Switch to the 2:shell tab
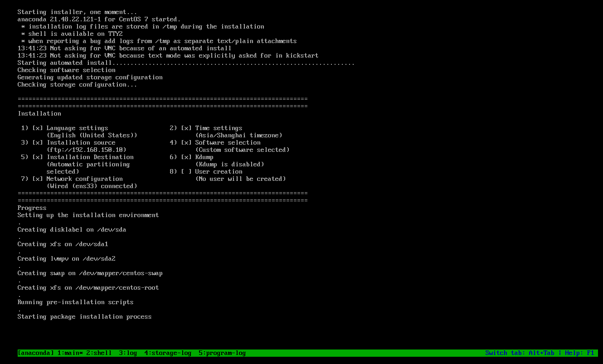Screen dimensions: 603x364 99,353
